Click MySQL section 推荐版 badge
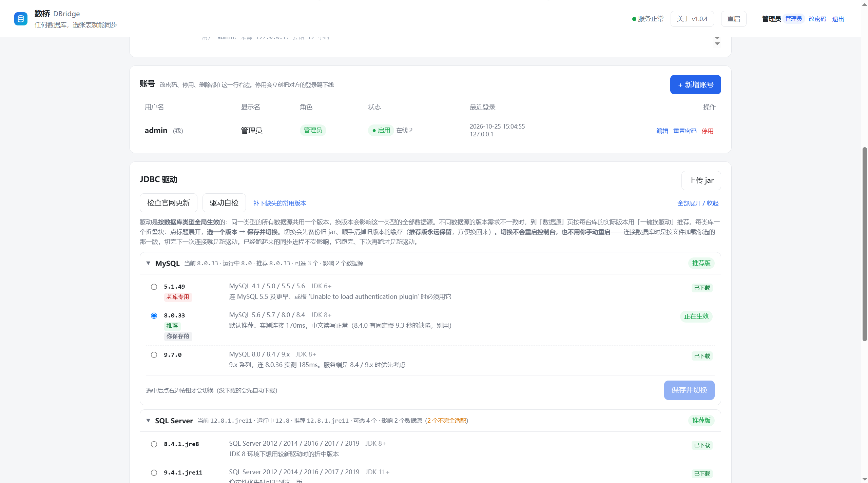 click(x=701, y=264)
